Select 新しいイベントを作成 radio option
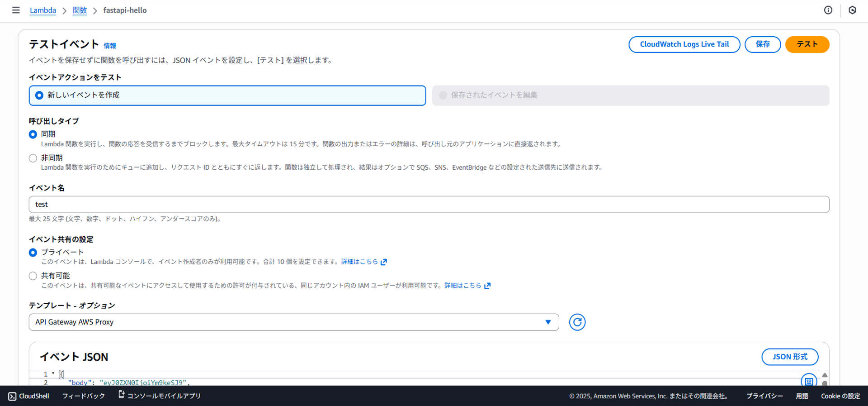This screenshot has height=406, width=868. point(227,96)
